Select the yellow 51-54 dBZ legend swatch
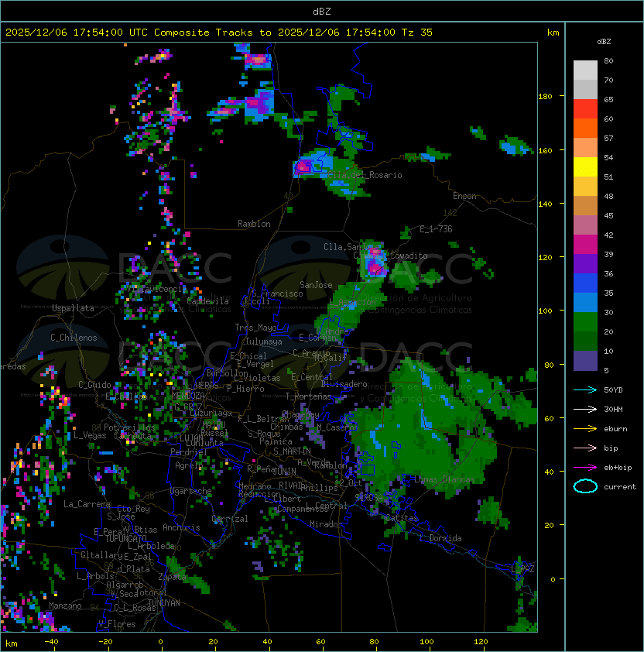The width and height of the screenshot is (644, 652). point(585,167)
